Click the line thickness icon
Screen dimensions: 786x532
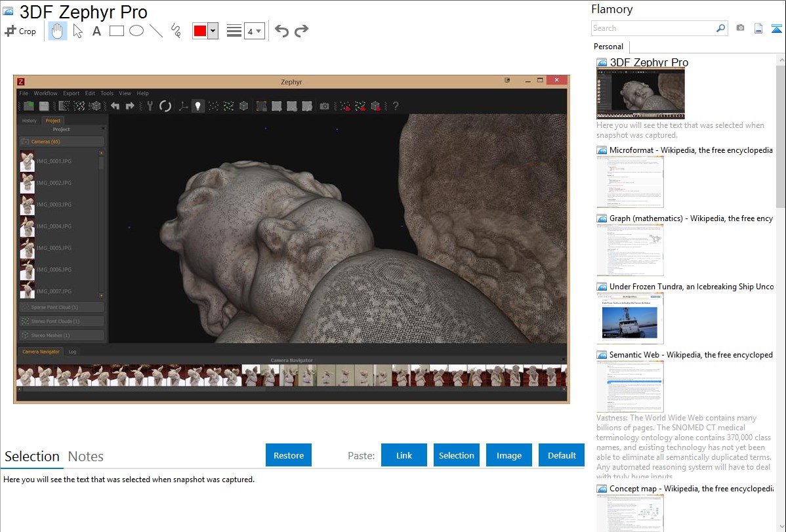click(x=234, y=31)
